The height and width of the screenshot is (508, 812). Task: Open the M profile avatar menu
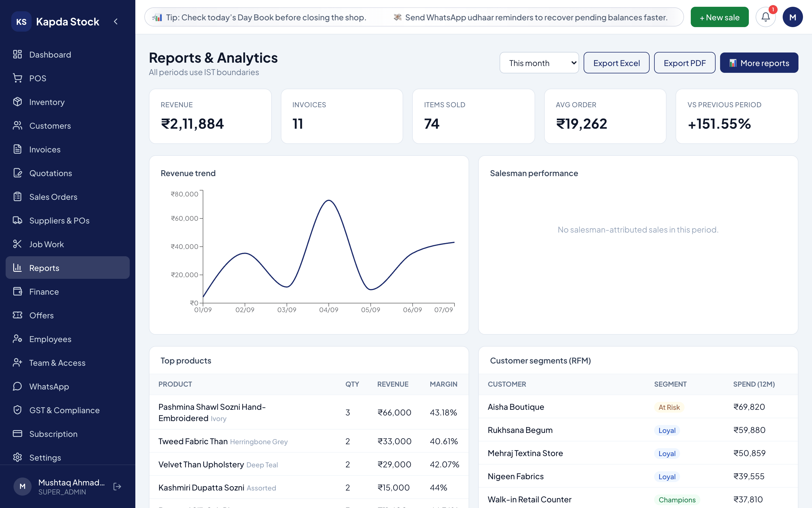coord(793,17)
